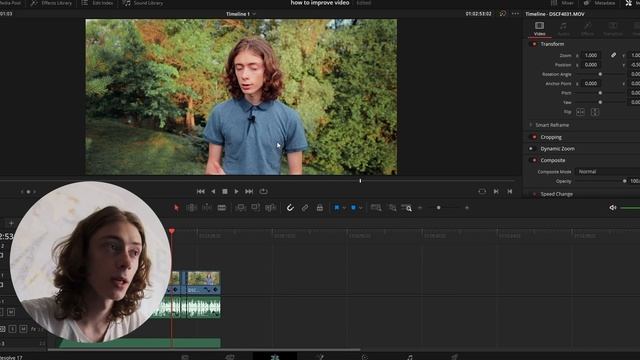Expand the Speed Change section
The width and height of the screenshot is (640, 360).
(x=557, y=194)
